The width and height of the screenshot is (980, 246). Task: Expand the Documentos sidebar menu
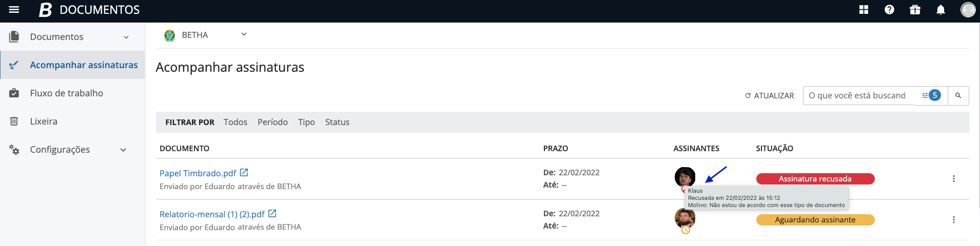(x=126, y=37)
